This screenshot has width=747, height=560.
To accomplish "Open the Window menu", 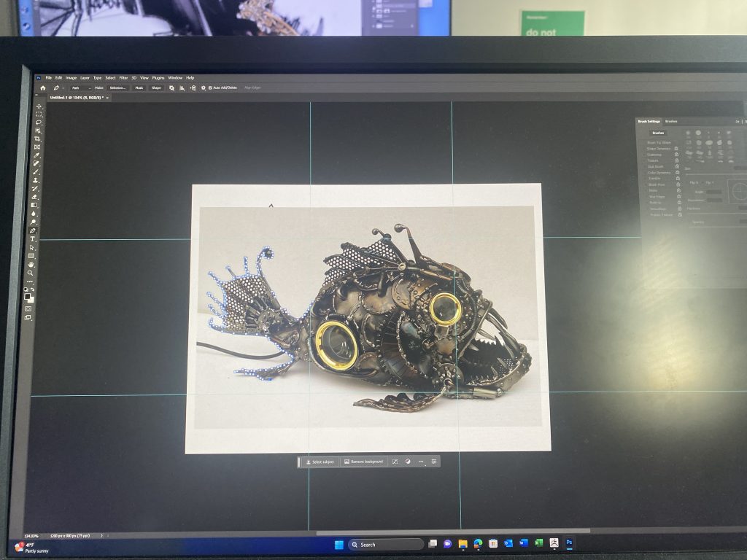I will pos(175,77).
